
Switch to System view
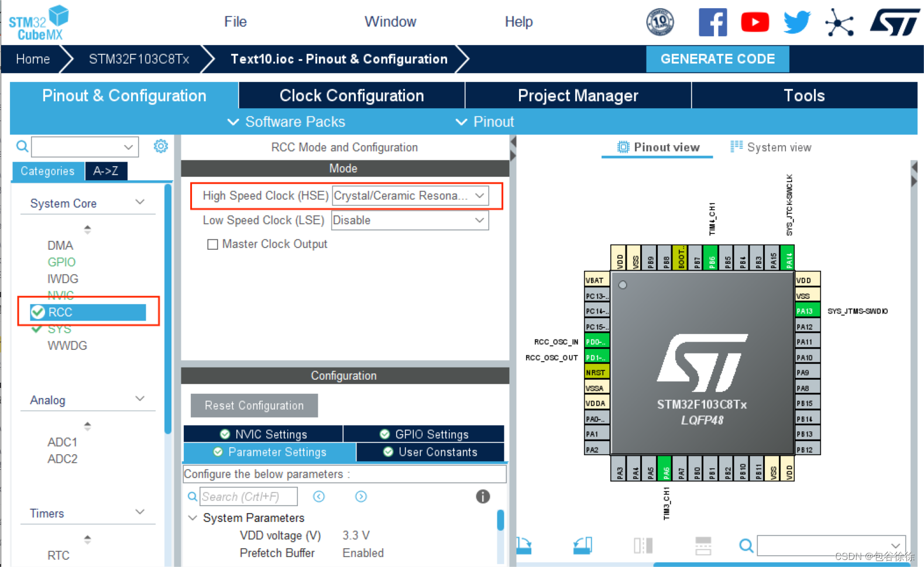[x=771, y=147]
